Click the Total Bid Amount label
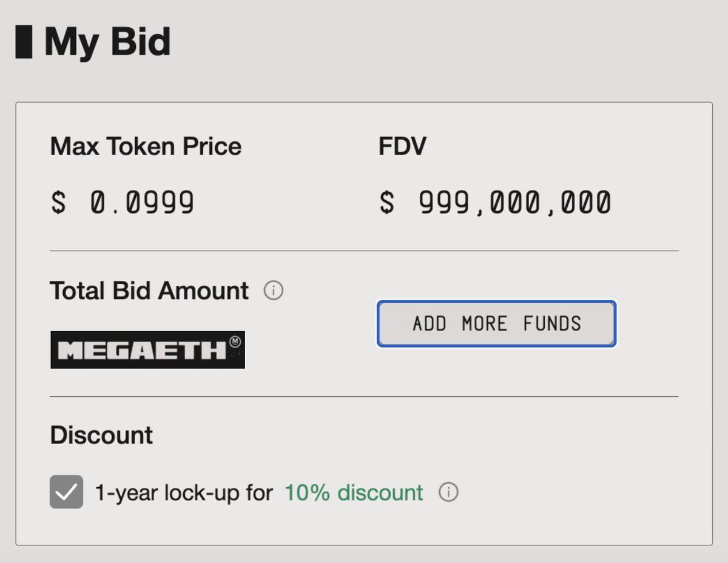Image resolution: width=728 pixels, height=563 pixels. (x=149, y=291)
